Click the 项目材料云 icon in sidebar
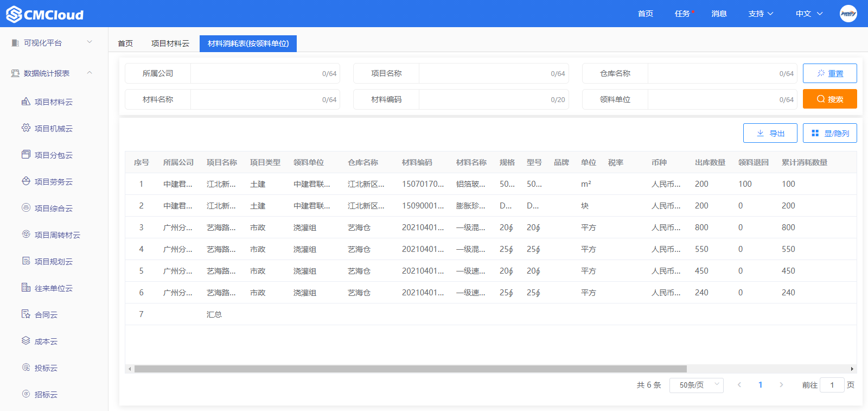868x411 pixels. (x=26, y=102)
